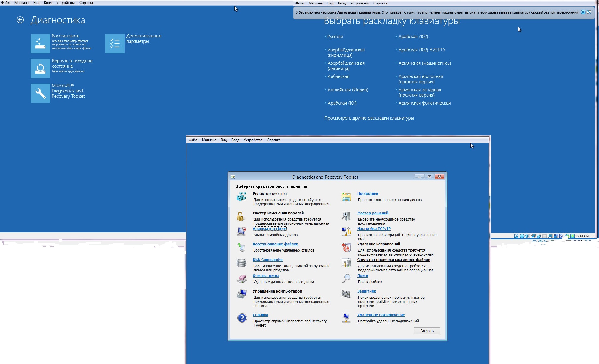Choose the Русская keyboard layout
Image resolution: width=599 pixels, height=364 pixels.
click(335, 37)
